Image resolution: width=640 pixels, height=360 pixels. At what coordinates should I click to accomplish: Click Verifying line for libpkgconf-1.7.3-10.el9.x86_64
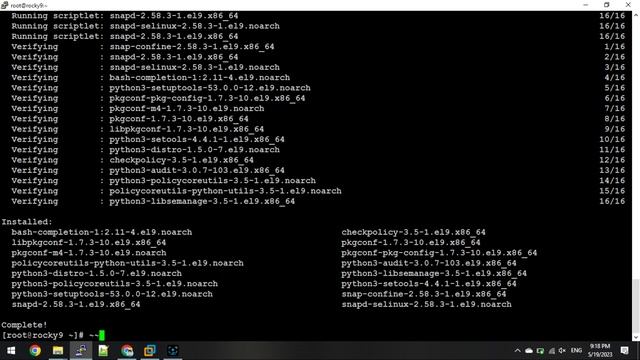[x=138, y=129]
